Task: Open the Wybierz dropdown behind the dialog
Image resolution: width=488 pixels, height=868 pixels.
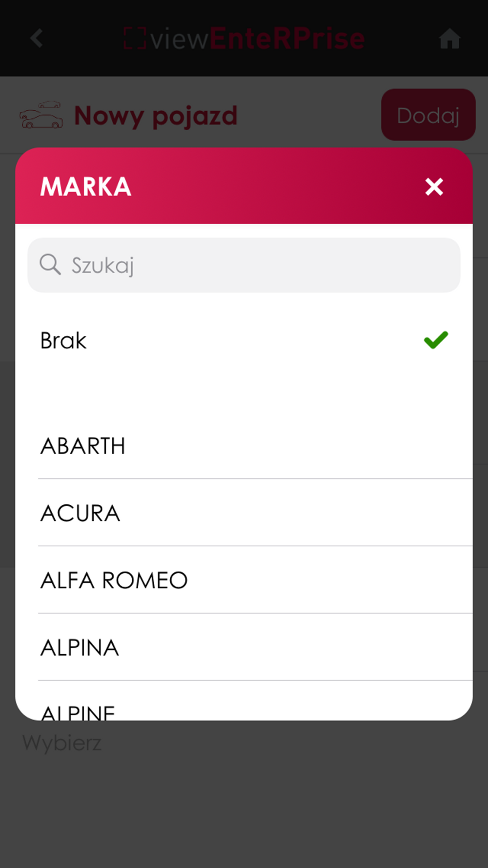Action: [x=62, y=743]
